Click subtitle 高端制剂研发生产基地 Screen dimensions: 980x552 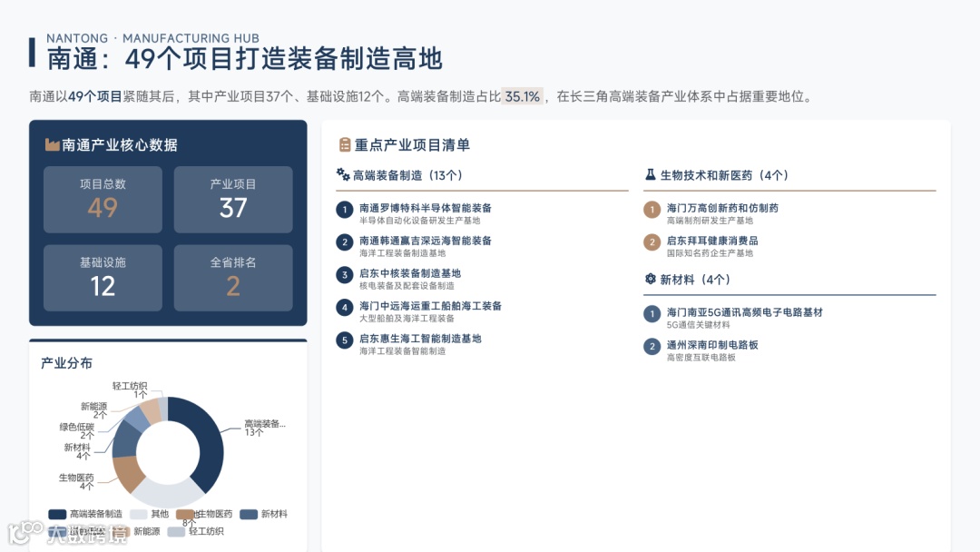click(x=710, y=221)
